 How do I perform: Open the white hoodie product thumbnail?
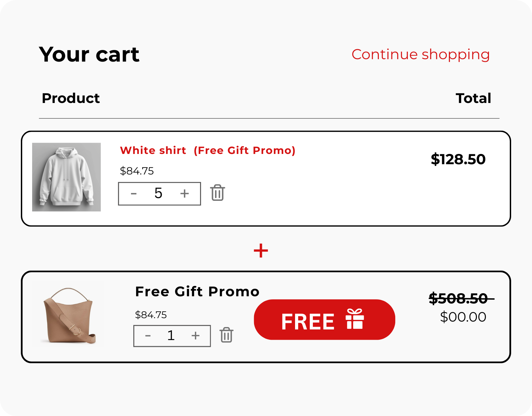click(x=66, y=177)
